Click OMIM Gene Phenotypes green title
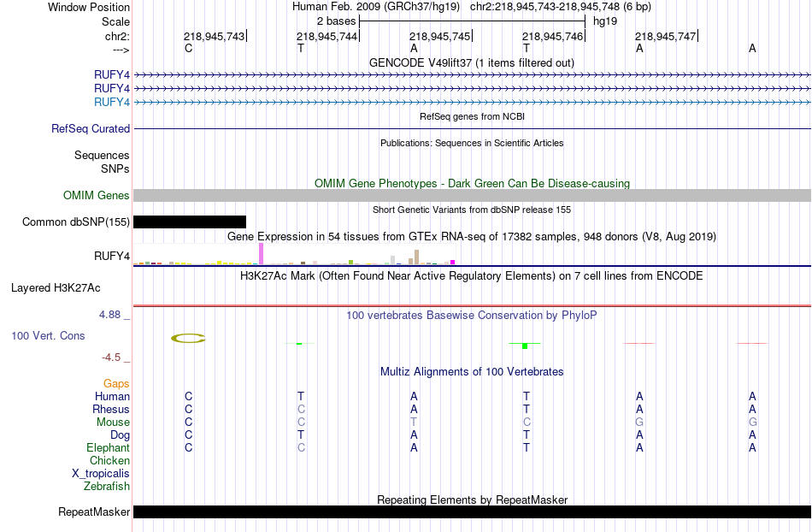 pos(472,183)
